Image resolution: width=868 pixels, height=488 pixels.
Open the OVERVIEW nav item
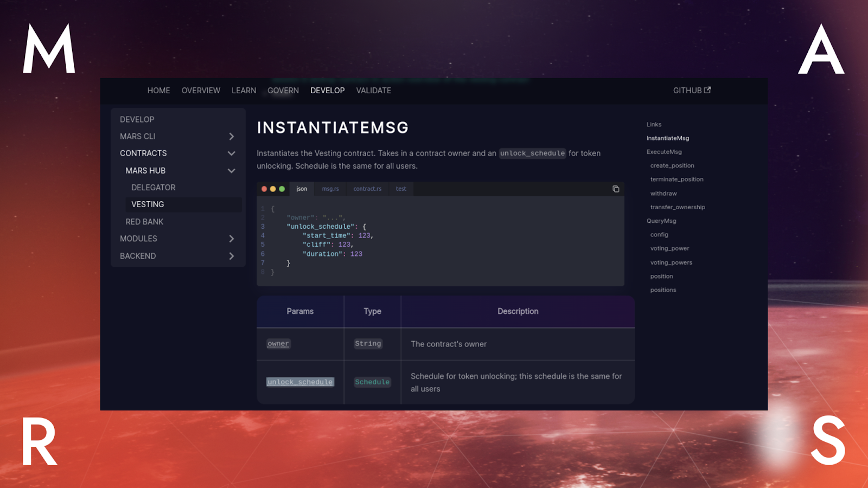(201, 91)
